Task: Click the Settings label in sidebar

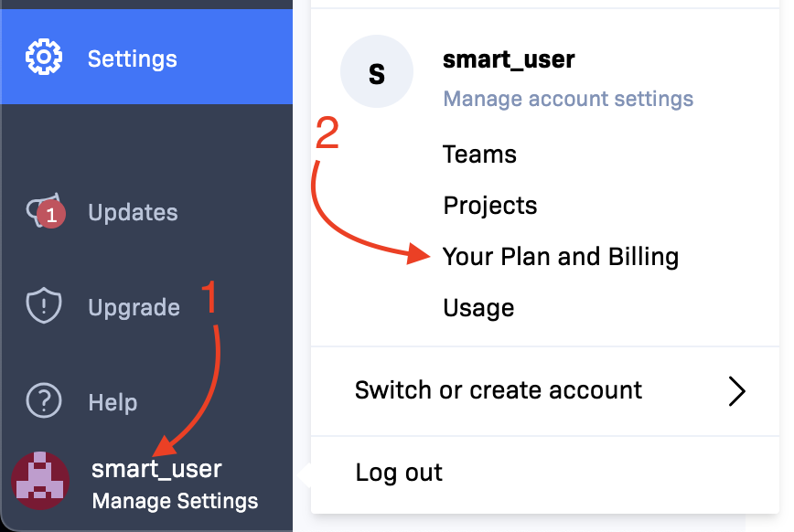Action: [132, 59]
